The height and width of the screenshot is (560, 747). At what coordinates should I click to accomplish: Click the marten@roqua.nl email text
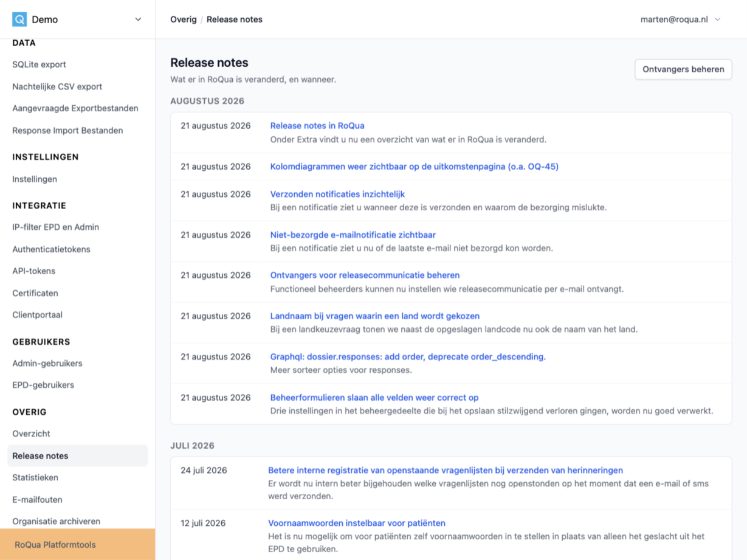point(674,19)
